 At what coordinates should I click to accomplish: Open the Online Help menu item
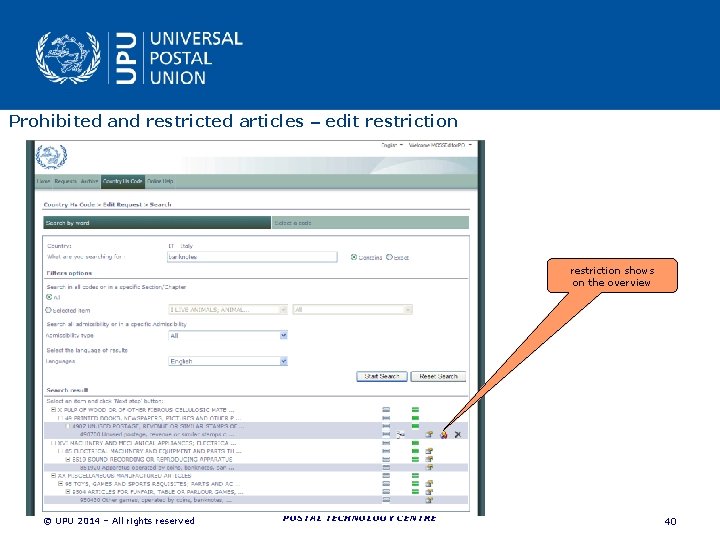160,181
